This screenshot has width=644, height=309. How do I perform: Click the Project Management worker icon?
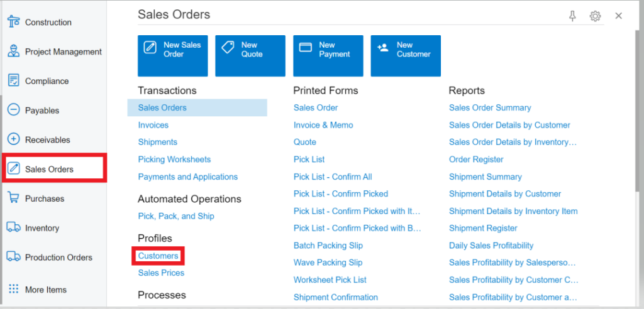coord(13,51)
